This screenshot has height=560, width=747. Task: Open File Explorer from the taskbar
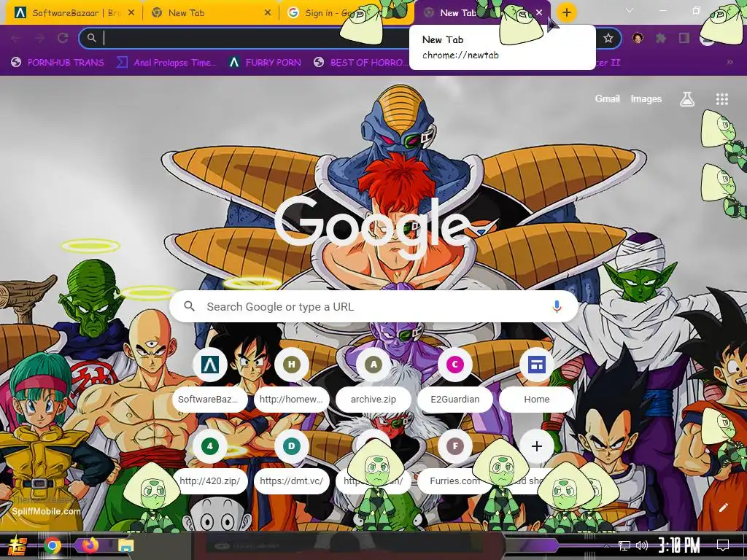point(125,545)
